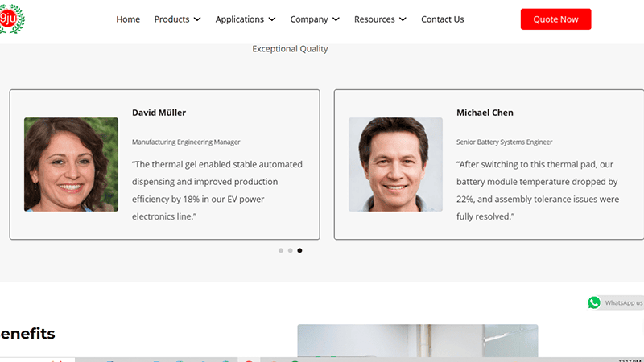Go to the Home page
Screen dimensions: 644x362
pyautogui.click(x=128, y=19)
